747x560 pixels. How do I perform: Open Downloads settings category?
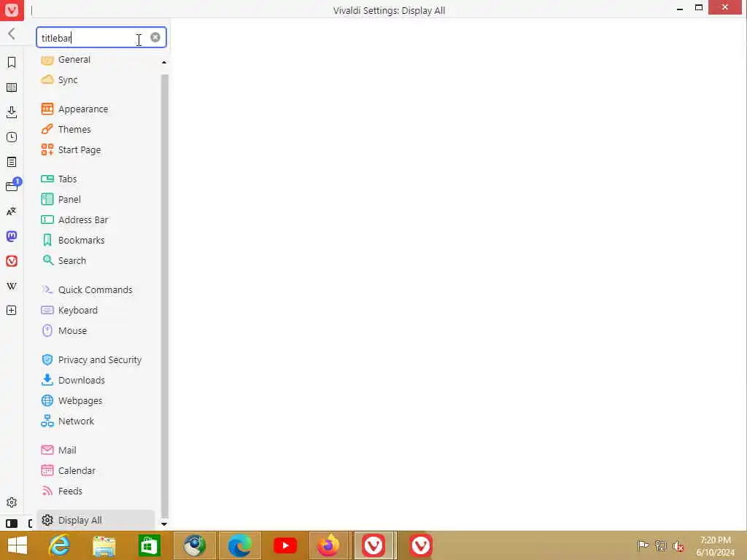[96, 381]
